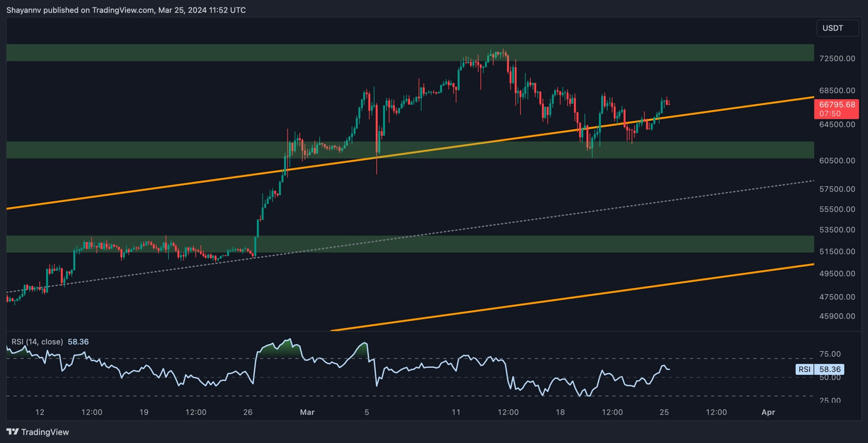Click the 45900.00 price axis label
Image resolution: width=868 pixels, height=443 pixels.
point(837,316)
